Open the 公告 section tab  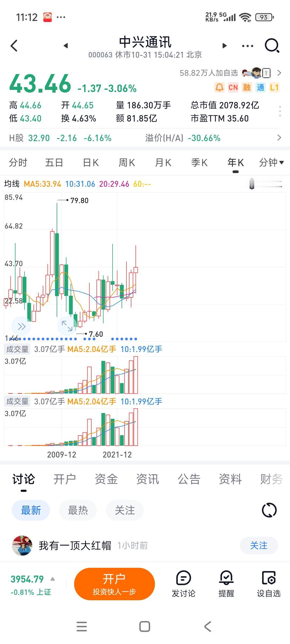pyautogui.click(x=189, y=479)
